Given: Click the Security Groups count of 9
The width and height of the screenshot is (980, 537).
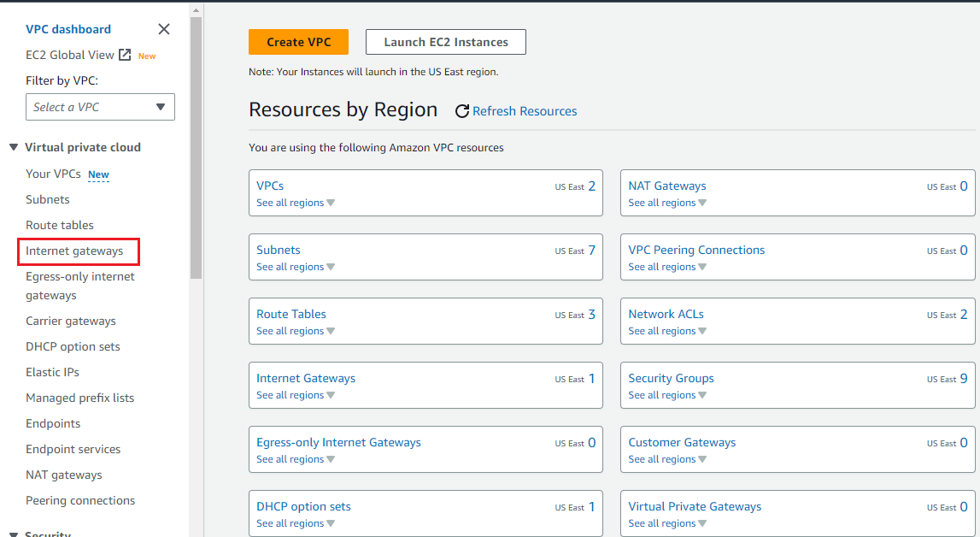Looking at the screenshot, I should [964, 379].
